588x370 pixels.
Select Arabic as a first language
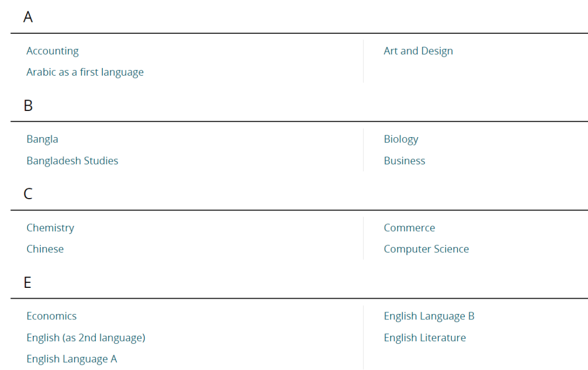click(x=85, y=72)
